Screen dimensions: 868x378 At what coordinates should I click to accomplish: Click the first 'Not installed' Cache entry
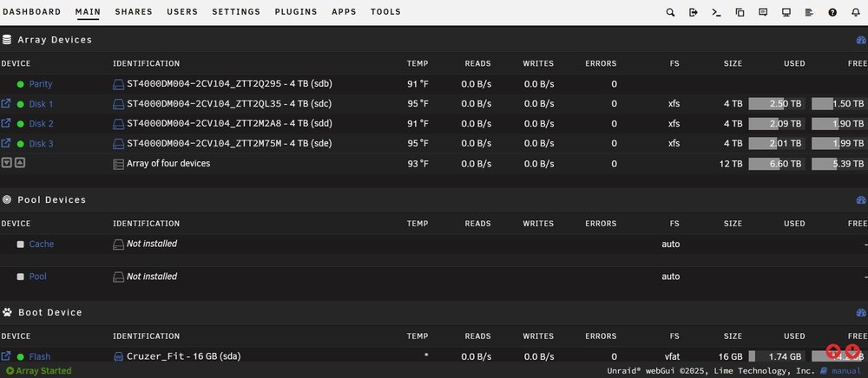152,244
